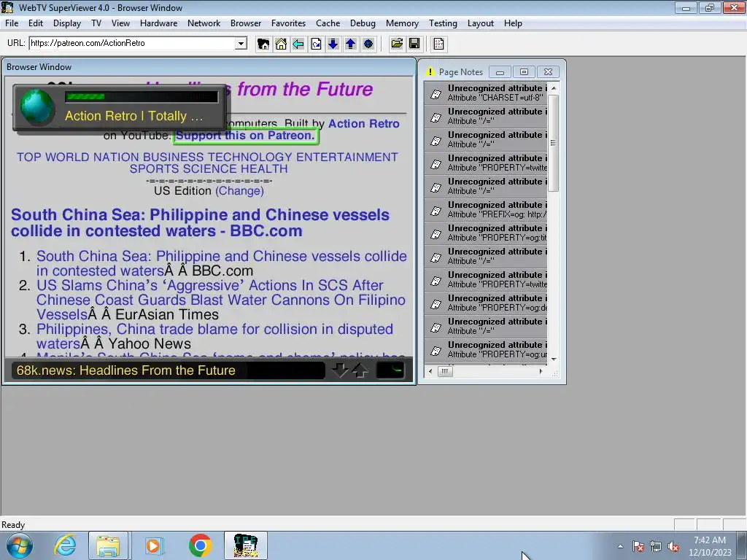Viewport: 747px width, 560px height.
Task: Click the blue globe toolbar icon
Action: click(368, 44)
